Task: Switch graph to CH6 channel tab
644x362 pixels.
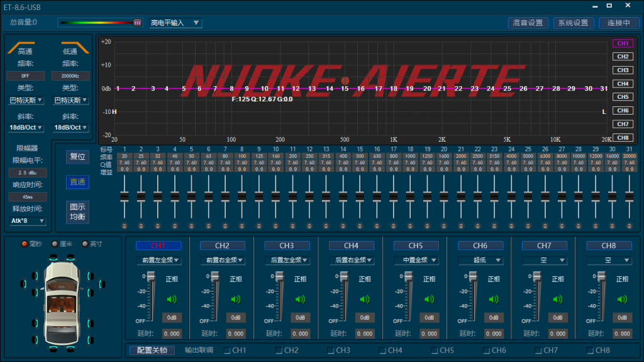Action: [623, 110]
